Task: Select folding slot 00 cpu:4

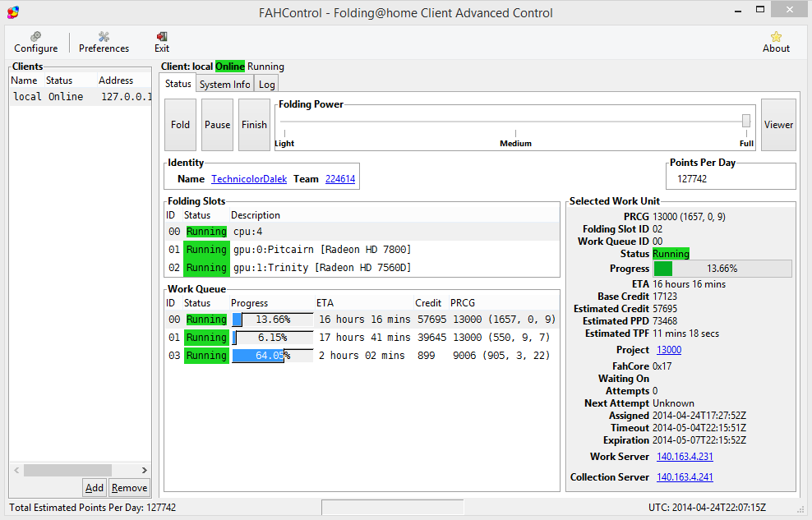Action: 362,232
